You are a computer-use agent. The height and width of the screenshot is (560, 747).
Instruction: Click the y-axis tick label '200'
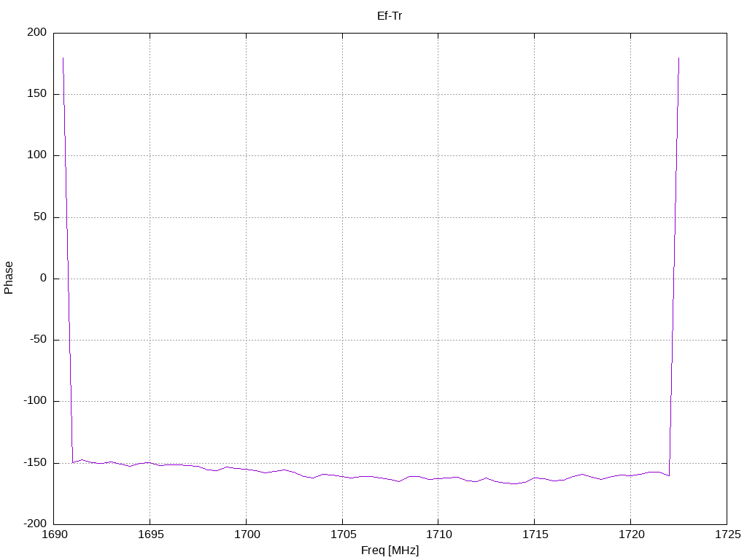coord(37,32)
